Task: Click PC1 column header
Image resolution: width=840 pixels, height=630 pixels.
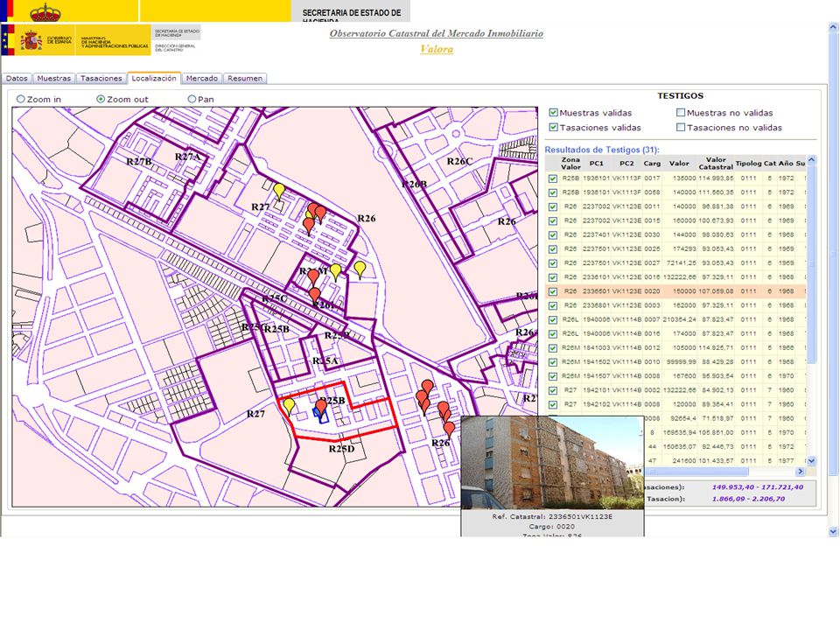Action: (596, 164)
